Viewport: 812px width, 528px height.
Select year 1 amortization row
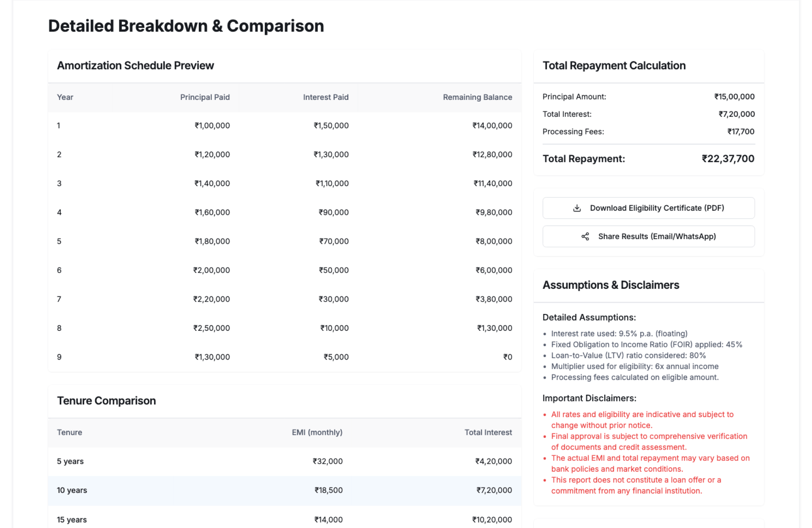(x=284, y=126)
